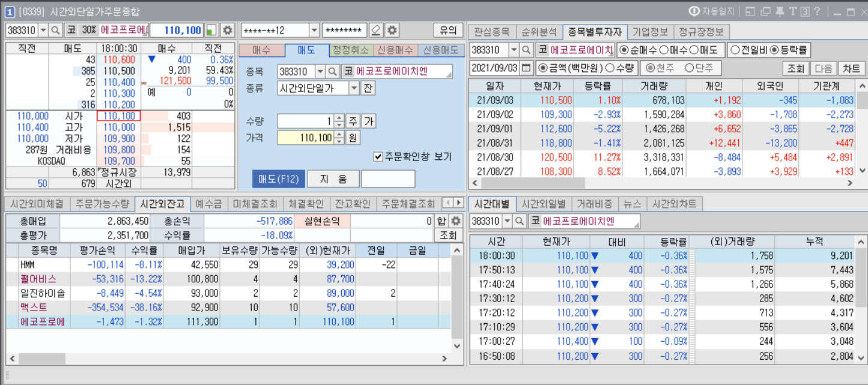
Task: Open the account number dropdown
Action: point(314,30)
